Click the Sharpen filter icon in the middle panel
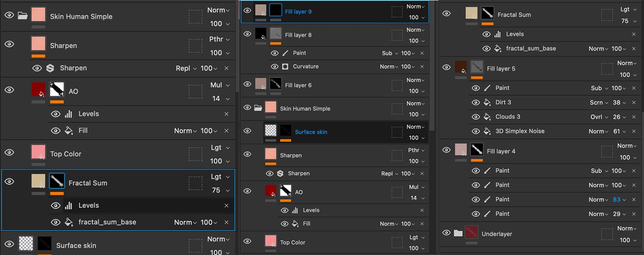Screen dimensions: 644x255 [280, 174]
